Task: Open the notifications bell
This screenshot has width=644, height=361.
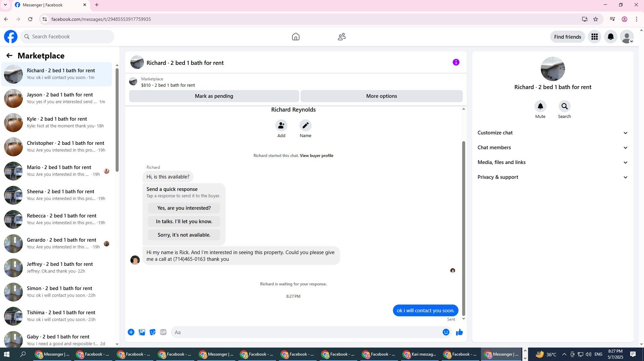Action: point(610,37)
